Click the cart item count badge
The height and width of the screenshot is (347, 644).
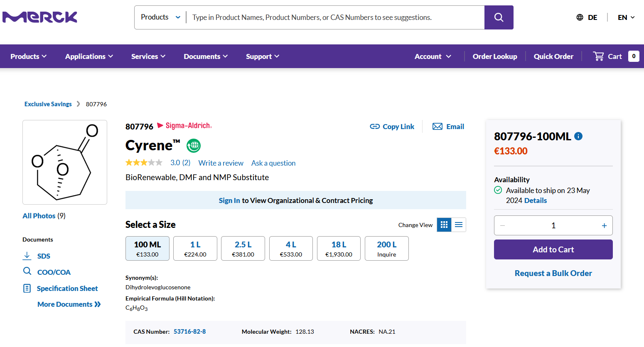(x=634, y=56)
